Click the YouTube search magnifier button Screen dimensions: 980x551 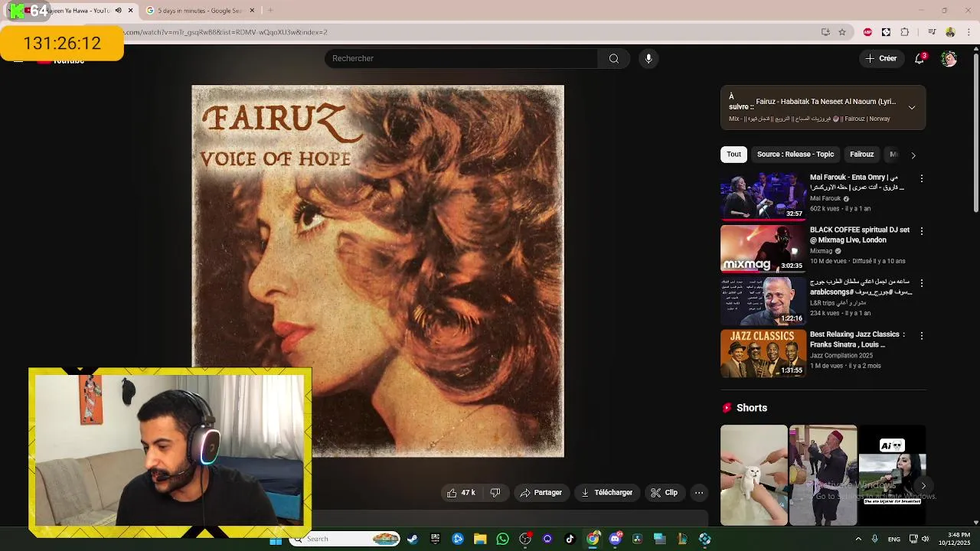coord(613,58)
